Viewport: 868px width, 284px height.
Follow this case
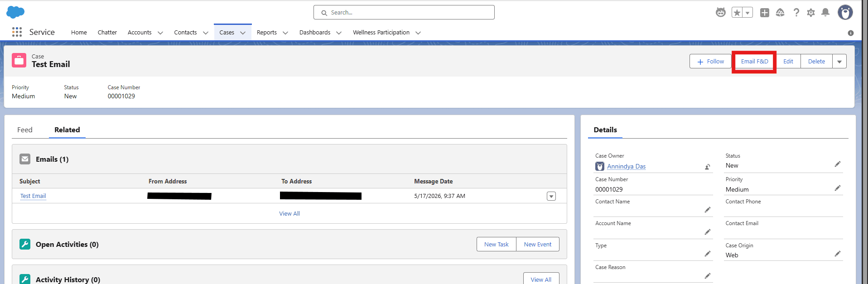coord(710,61)
